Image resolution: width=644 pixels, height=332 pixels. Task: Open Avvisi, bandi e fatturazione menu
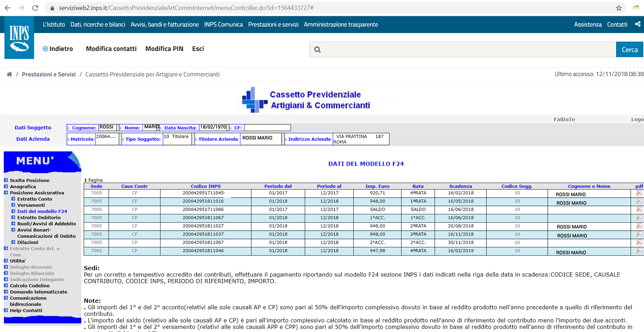pyautogui.click(x=165, y=24)
